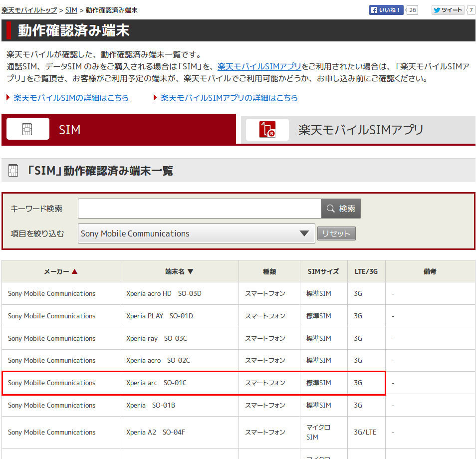Click the SIM card icon in the SIM tab
This screenshot has width=476, height=459.
point(27,129)
